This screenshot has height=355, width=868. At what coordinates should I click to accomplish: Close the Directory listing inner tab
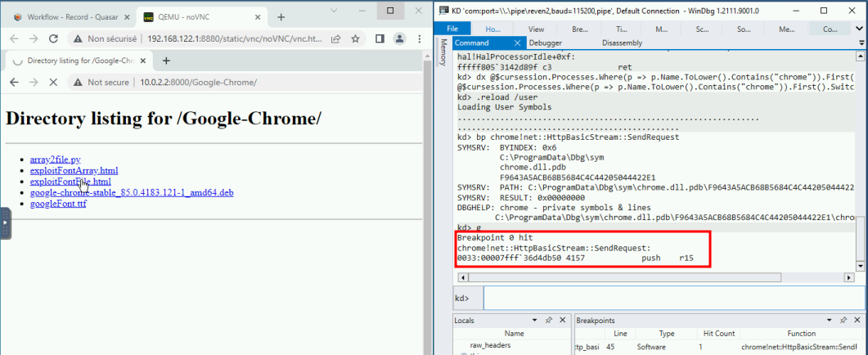pos(143,61)
